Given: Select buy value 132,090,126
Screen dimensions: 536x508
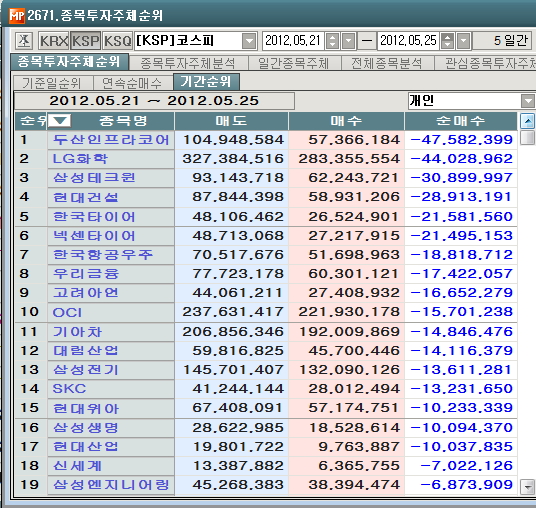Looking at the screenshot, I should [346, 370].
